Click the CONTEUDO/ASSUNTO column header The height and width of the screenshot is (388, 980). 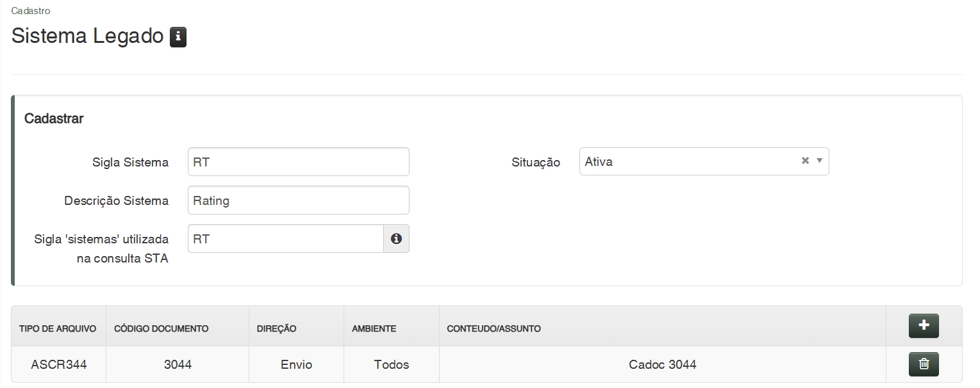[494, 328]
